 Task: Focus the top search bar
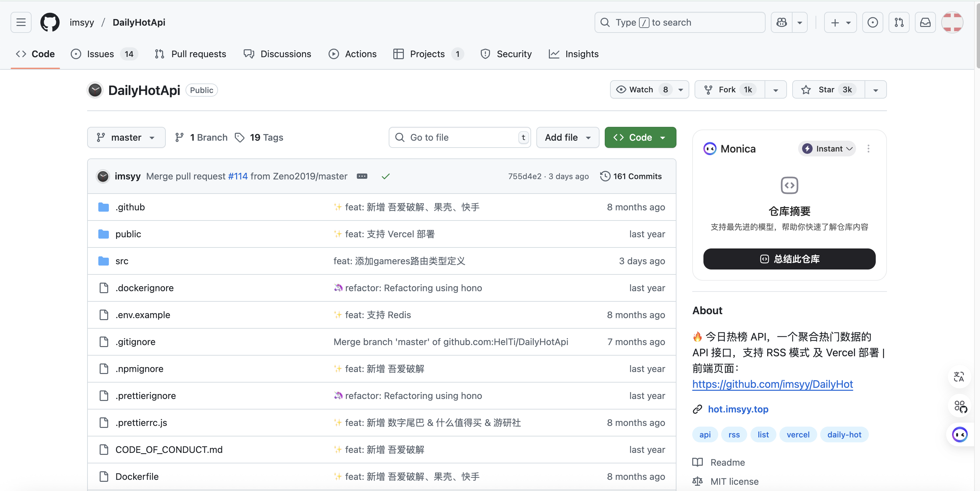click(680, 22)
